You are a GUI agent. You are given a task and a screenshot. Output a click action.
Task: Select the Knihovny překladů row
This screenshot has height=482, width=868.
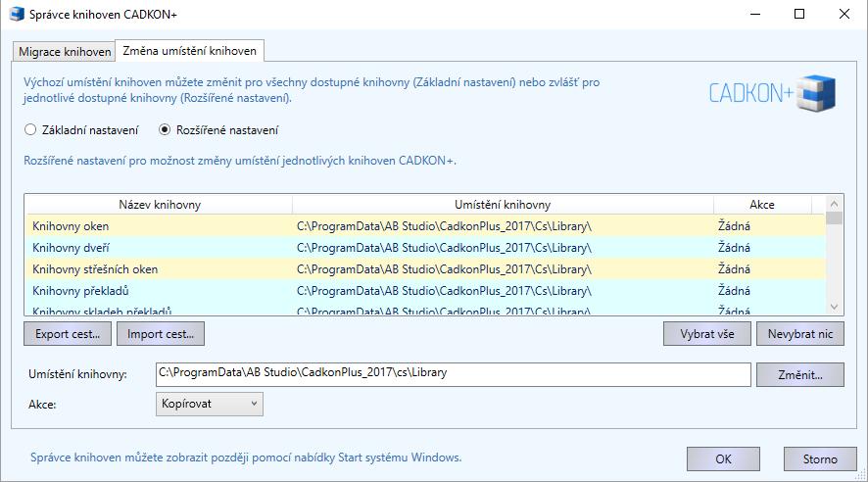pyautogui.click(x=425, y=291)
